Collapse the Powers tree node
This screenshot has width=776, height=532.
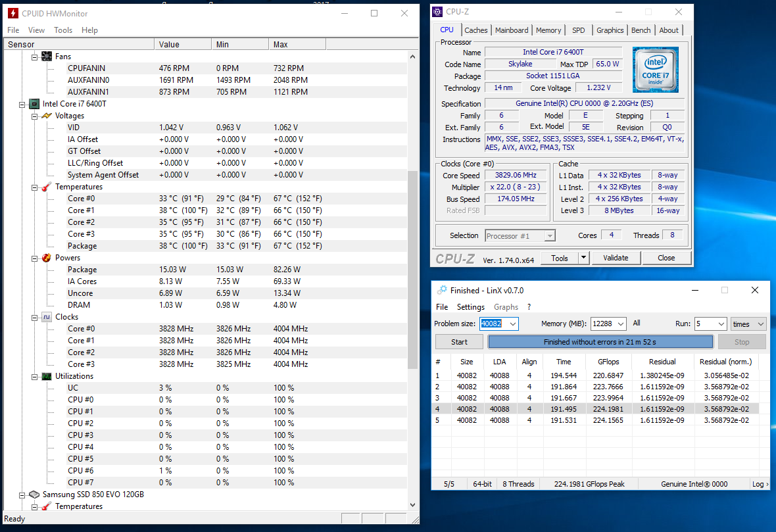35,258
